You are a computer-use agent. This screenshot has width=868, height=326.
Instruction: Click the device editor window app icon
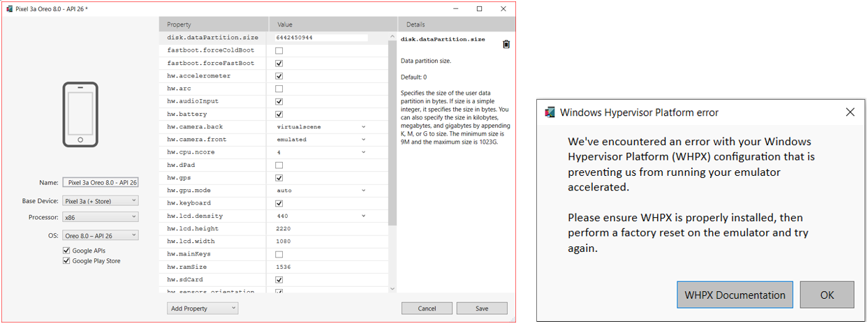point(8,9)
